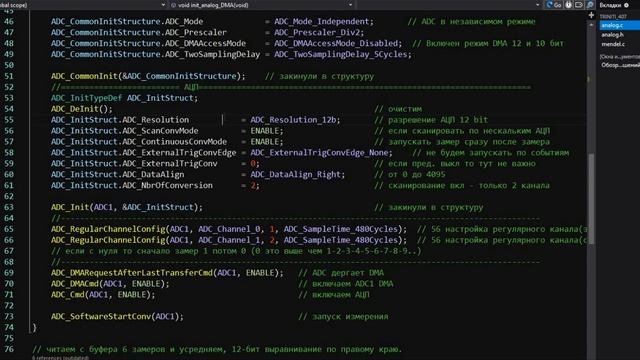Viewport: 640px width, 360px height.
Task: Click the Go navigation button
Action: point(554,5)
